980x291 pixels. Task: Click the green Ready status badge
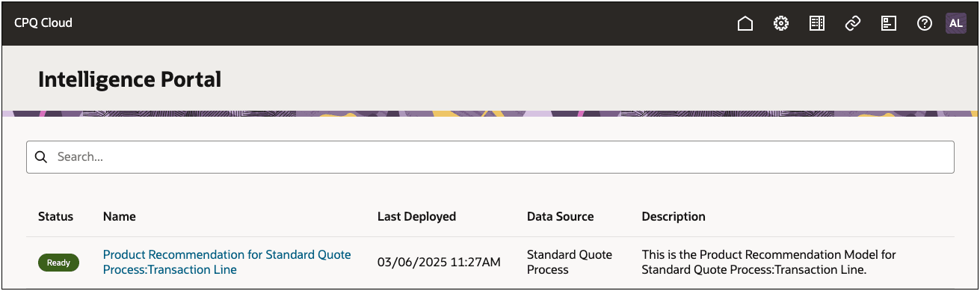[x=58, y=263]
